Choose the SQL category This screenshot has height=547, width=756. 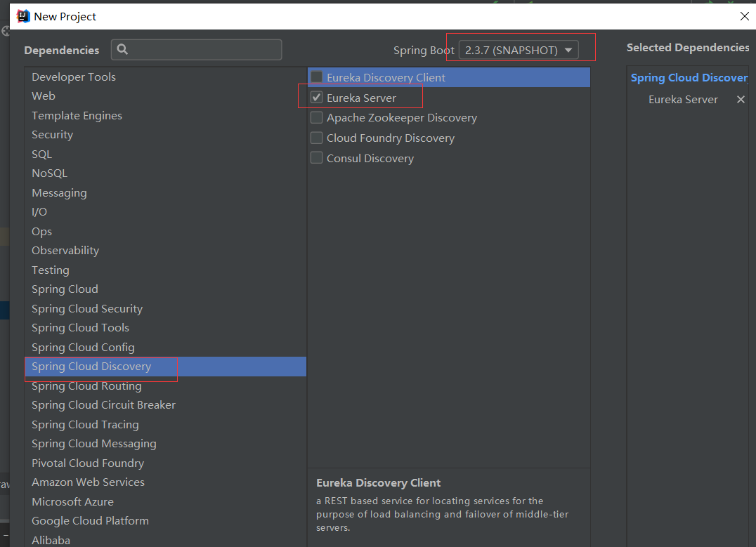(165, 154)
